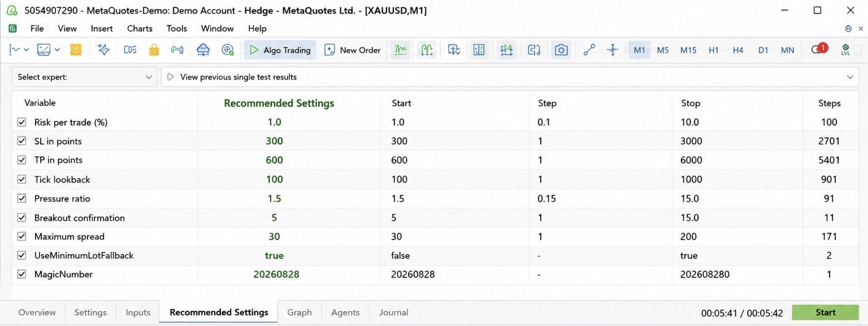The height and width of the screenshot is (326, 868).
Task: Open chat notifications with red badge
Action: coord(819,49)
